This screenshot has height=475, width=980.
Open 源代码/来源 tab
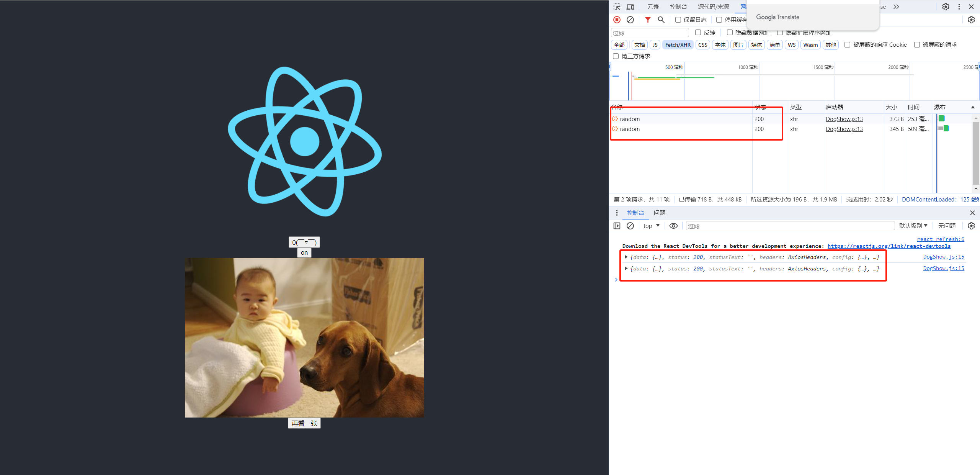coord(714,7)
